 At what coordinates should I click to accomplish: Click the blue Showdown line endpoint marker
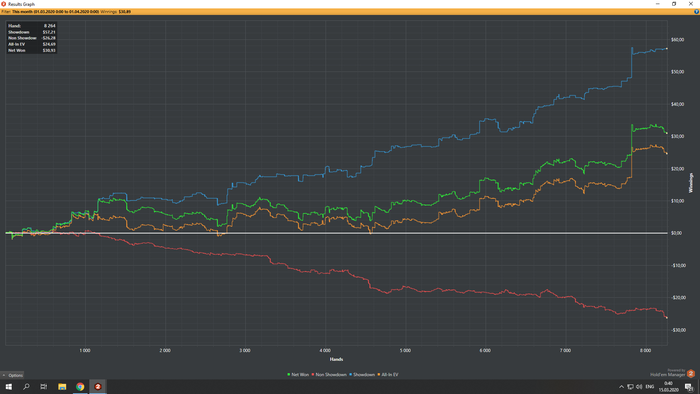(x=667, y=49)
